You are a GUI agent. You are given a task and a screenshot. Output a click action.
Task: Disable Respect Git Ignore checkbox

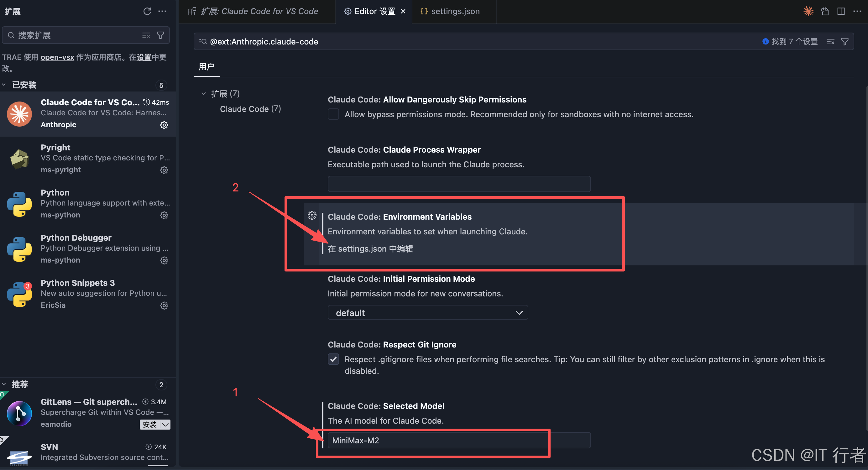tap(333, 359)
